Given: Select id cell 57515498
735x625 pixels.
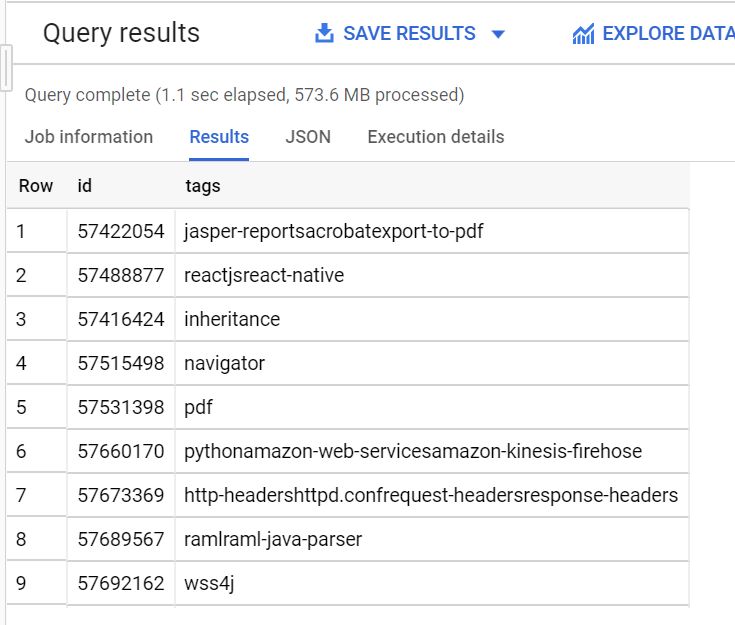Looking at the screenshot, I should 121,363.
